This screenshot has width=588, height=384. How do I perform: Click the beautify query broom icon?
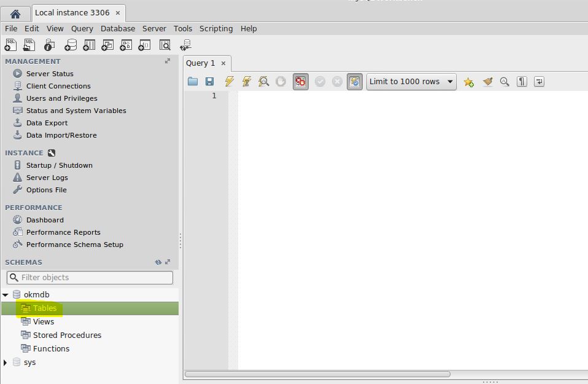tap(487, 81)
